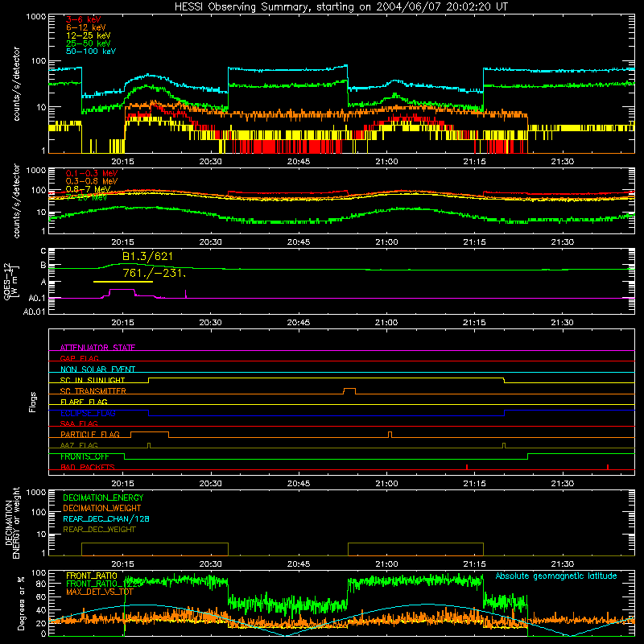The height and width of the screenshot is (644, 644).
Task: Select the 25-50 keV legend label
Action: tap(89, 43)
